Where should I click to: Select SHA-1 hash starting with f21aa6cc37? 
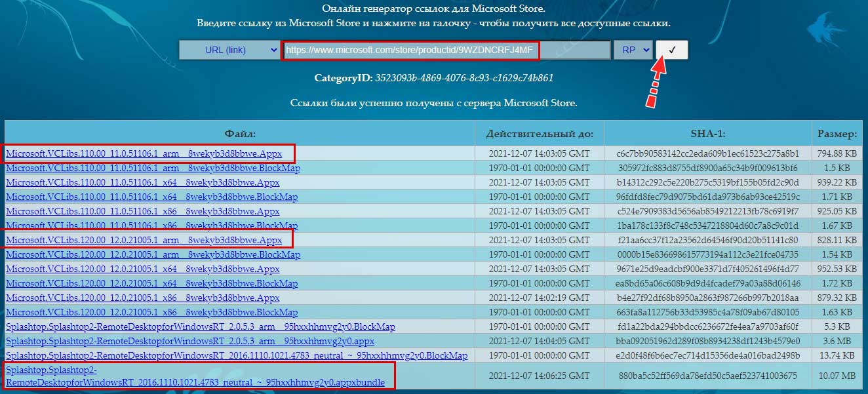coord(708,240)
